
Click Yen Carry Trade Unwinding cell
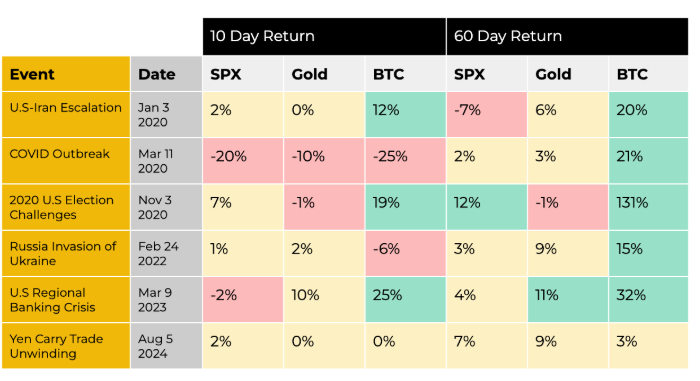pos(66,346)
